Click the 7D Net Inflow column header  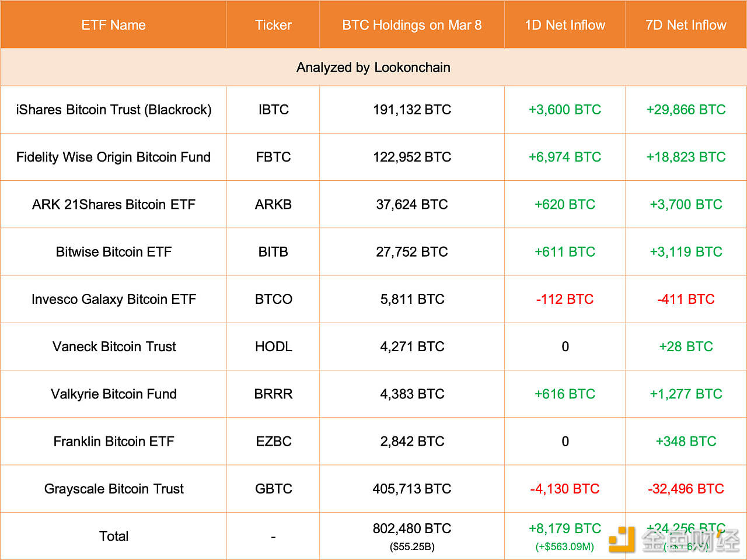pos(686,25)
